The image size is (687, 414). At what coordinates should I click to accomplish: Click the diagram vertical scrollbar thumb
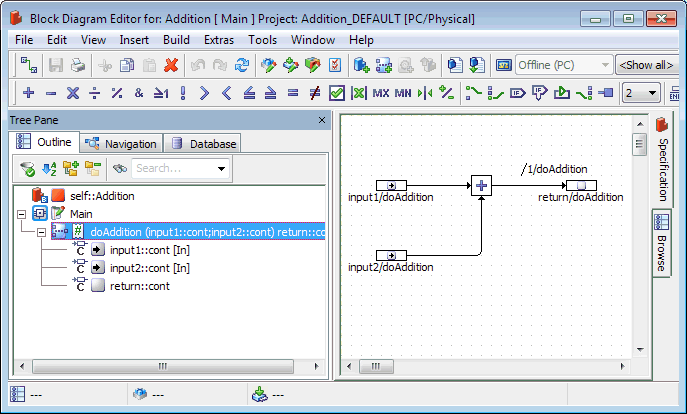pos(640,145)
